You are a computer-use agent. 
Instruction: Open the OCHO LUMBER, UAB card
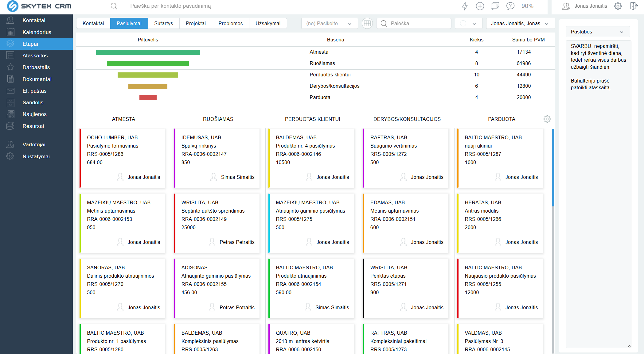pyautogui.click(x=123, y=158)
